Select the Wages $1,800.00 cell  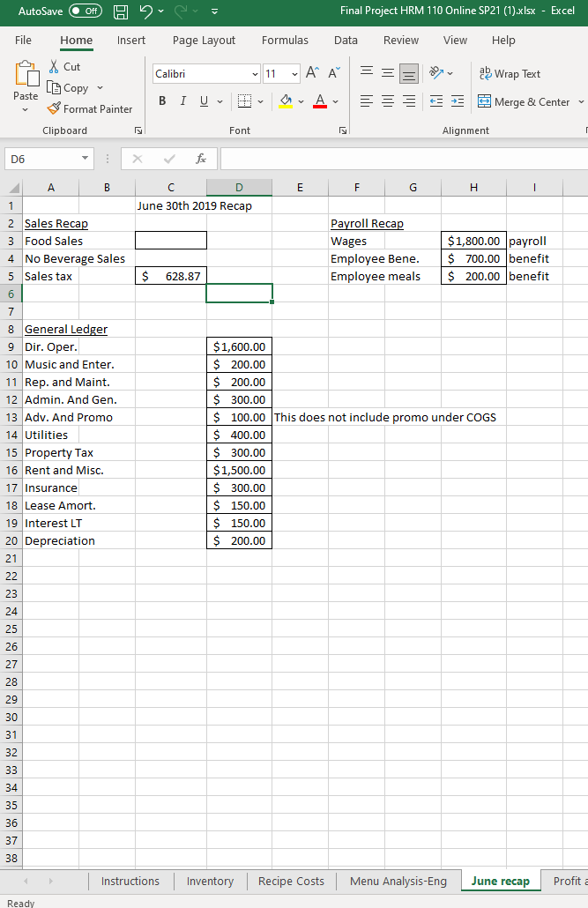tap(474, 241)
